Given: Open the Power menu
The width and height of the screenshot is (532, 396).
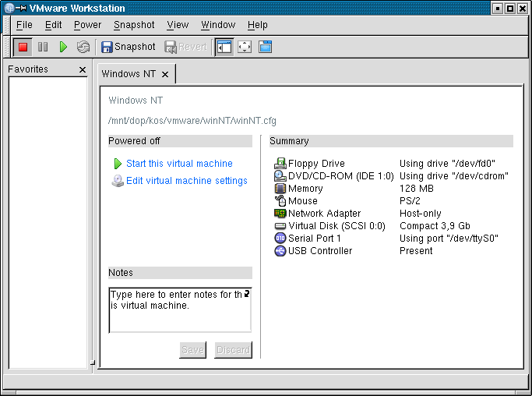Looking at the screenshot, I should tap(87, 25).
